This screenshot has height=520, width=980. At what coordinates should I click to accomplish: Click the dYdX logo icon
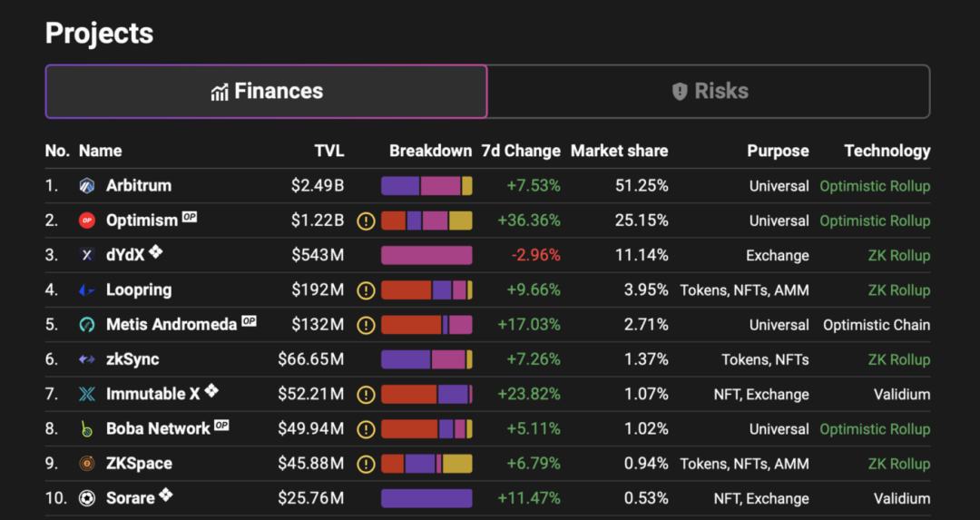tap(87, 255)
